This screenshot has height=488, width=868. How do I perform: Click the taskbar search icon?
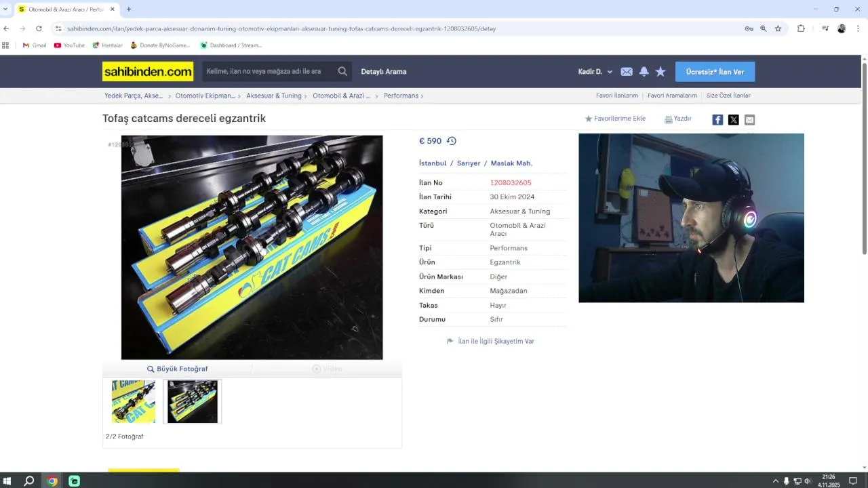pos(29,481)
